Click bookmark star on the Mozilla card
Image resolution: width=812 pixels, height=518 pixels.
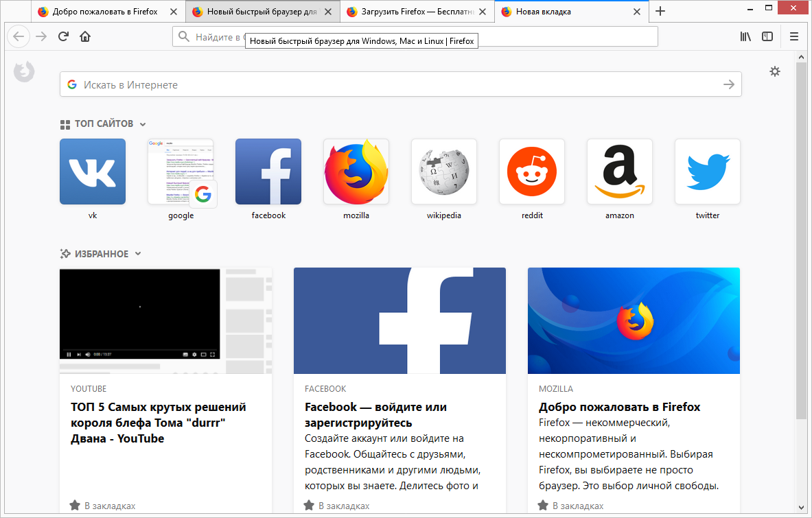click(543, 505)
